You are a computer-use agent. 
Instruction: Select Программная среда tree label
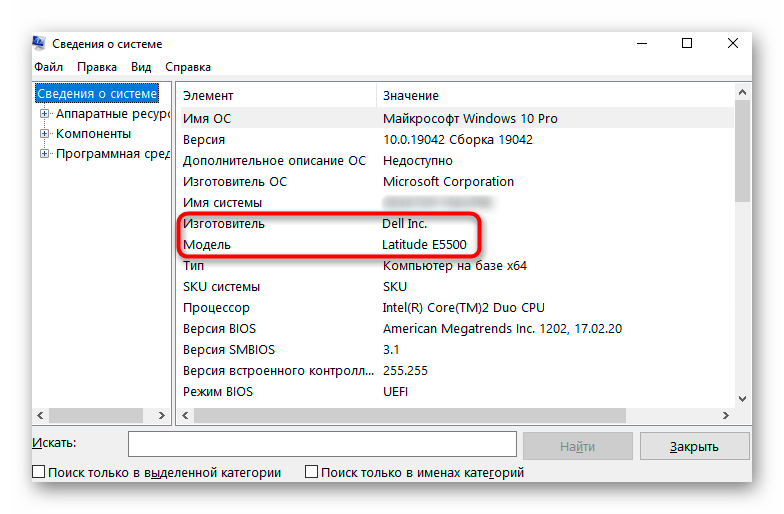(113, 154)
